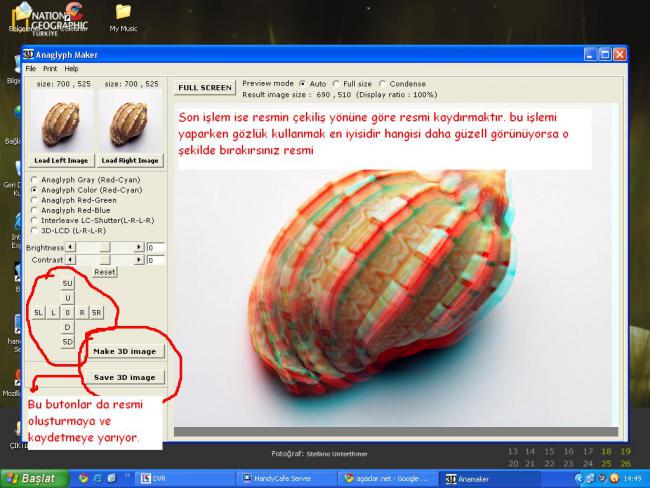Switch to DVR taskbar window
Image resolution: width=650 pixels, height=488 pixels.
[x=184, y=479]
